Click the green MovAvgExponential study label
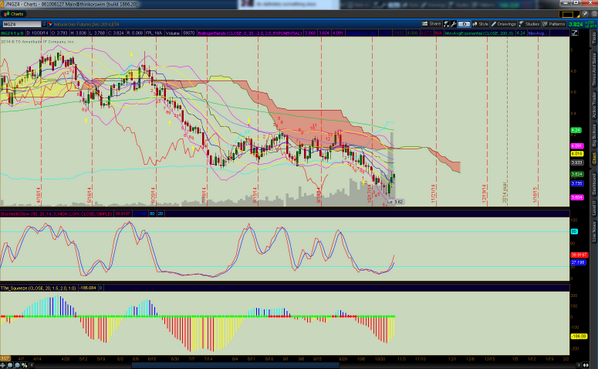The width and height of the screenshot is (598, 369). pyautogui.click(x=479, y=33)
